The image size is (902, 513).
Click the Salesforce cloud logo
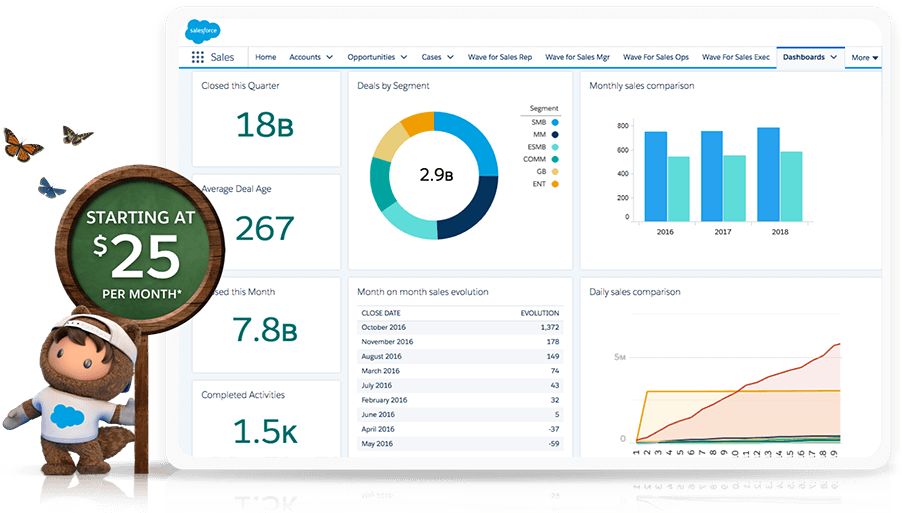pyautogui.click(x=202, y=30)
